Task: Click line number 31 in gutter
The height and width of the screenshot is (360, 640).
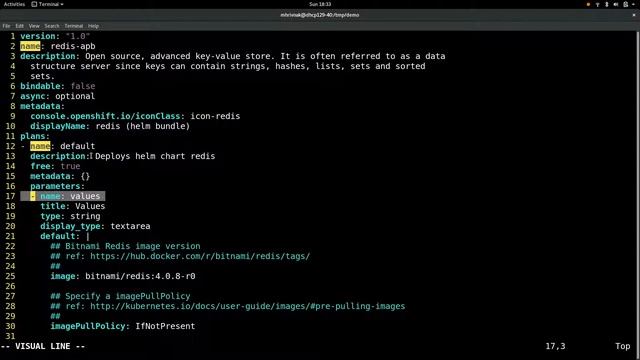Action: click(10, 336)
